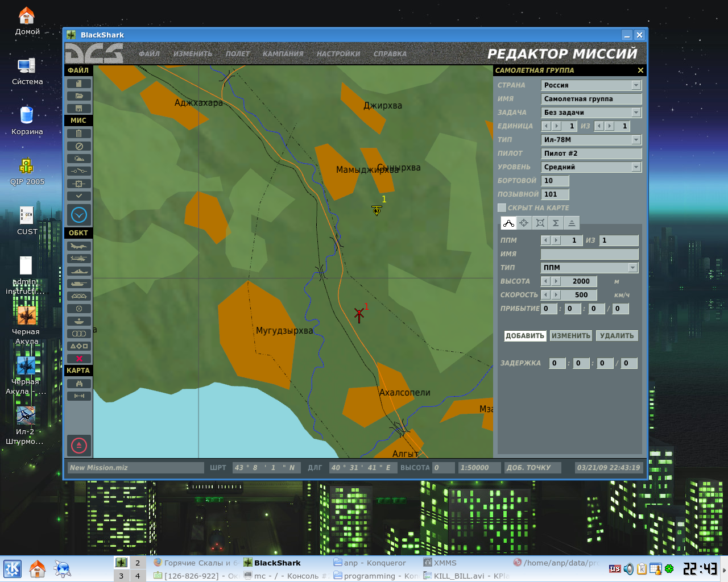Click the trigger switch icon
Viewport: 728px width, 582px height.
[x=78, y=171]
